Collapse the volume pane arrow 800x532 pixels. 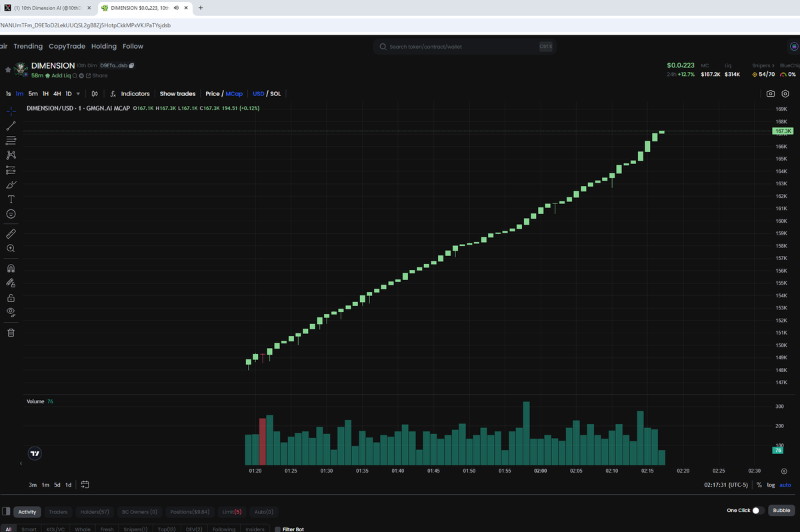tap(21, 463)
